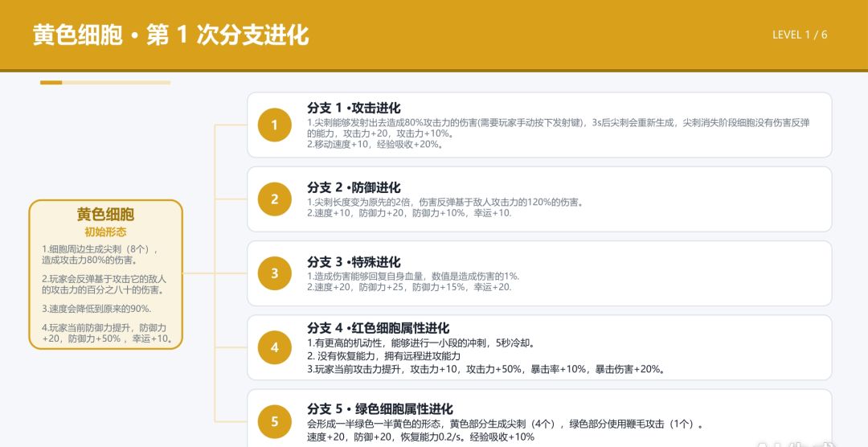
Task: Click the text 2.移动速度+10，经验吸收+20%
Action: [x=375, y=144]
